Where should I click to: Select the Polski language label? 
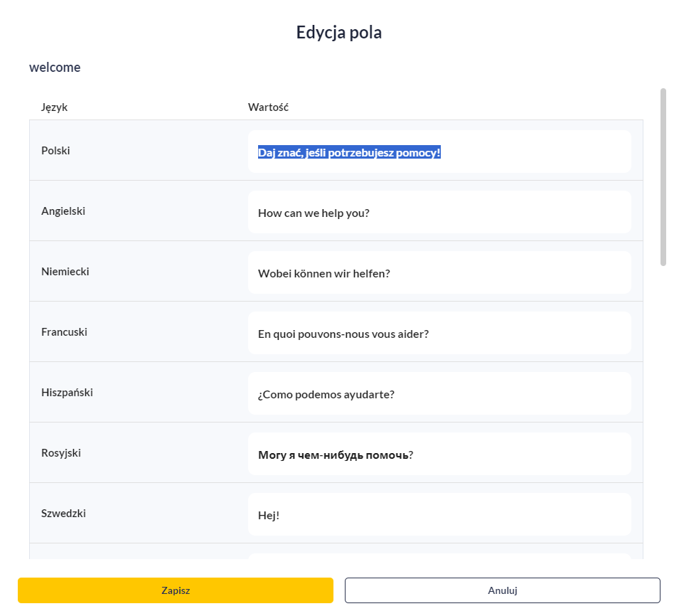point(55,151)
